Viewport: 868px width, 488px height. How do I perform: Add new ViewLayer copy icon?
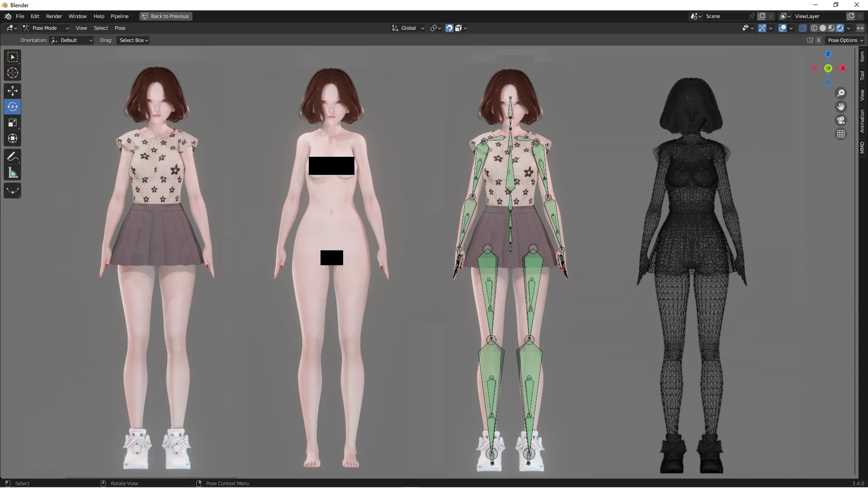click(850, 16)
